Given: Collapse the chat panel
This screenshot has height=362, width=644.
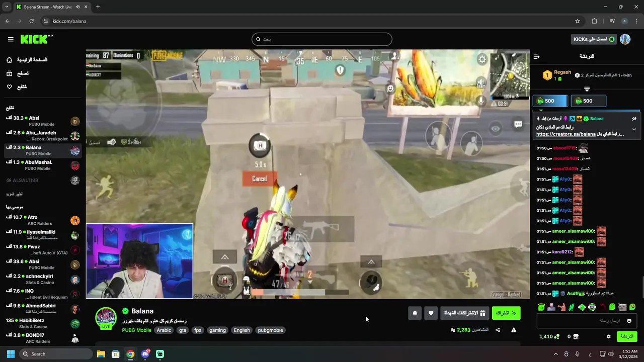Looking at the screenshot, I should point(536,57).
